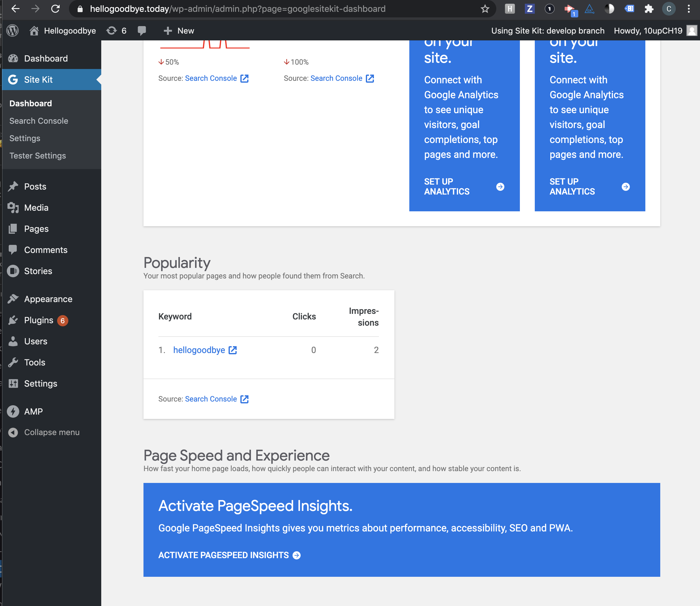Bookmark the page with the star icon
The width and height of the screenshot is (700, 606).
(x=485, y=9)
